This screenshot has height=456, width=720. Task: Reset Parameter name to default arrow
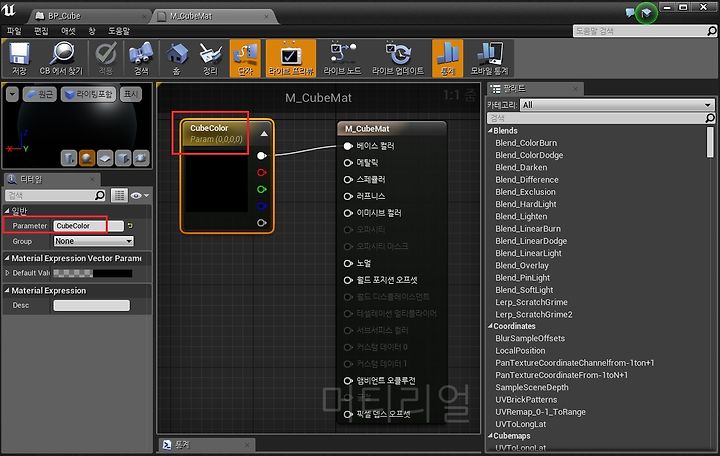coord(130,226)
